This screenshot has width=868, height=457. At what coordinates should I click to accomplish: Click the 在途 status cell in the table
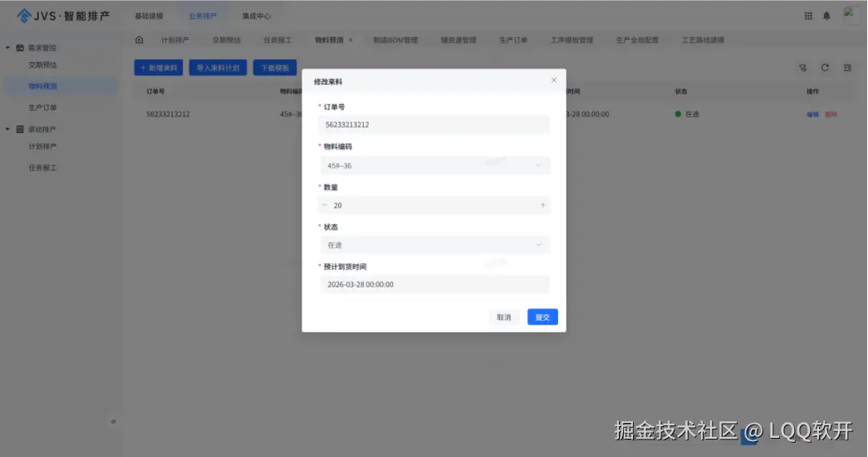(687, 114)
